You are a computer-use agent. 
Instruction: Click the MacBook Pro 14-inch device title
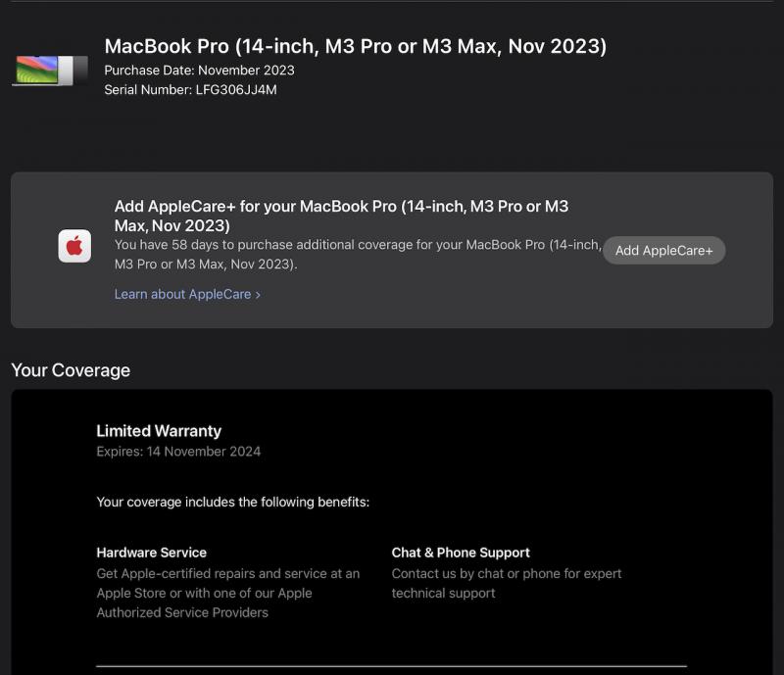[x=355, y=46]
